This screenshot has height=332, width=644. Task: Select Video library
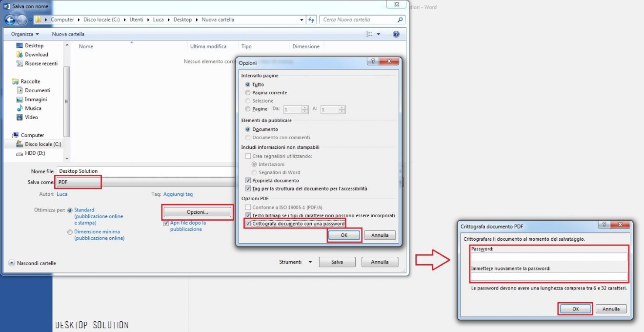click(31, 117)
